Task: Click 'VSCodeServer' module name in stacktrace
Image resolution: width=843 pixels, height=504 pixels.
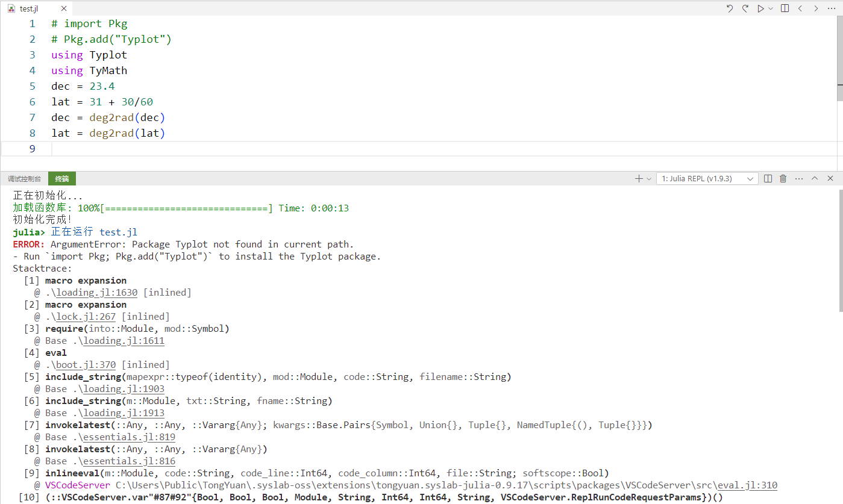Action: click(78, 485)
